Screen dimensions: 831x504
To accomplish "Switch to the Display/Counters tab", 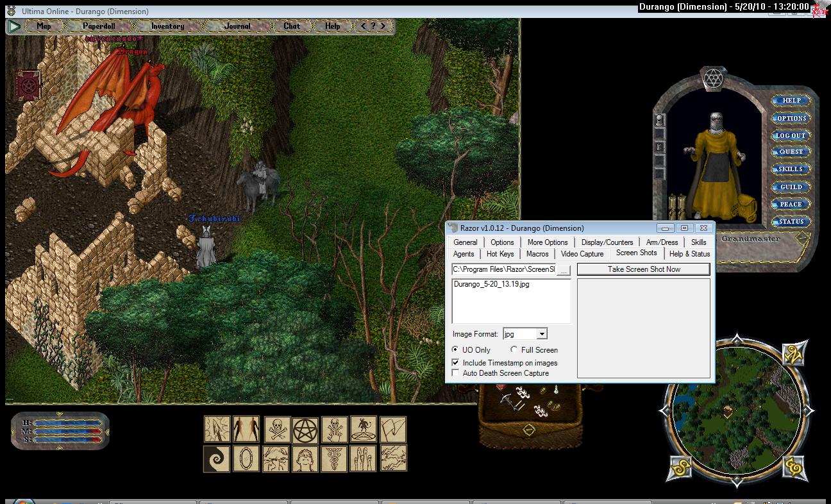I will coord(607,242).
